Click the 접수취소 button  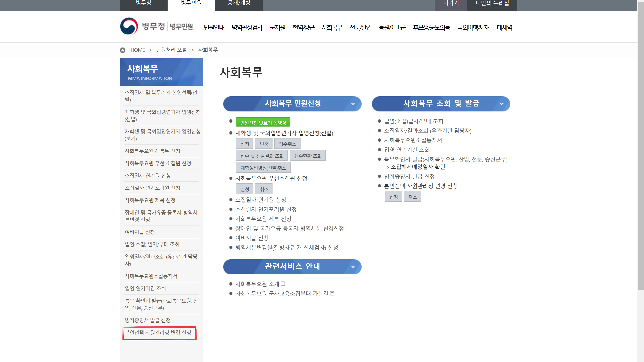coord(287,144)
